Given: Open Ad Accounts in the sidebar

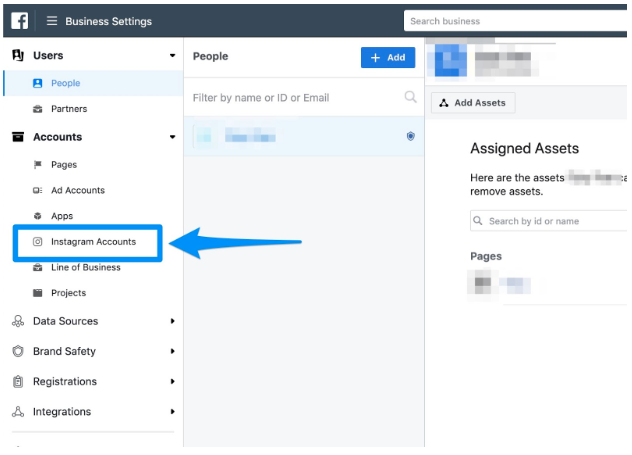Looking at the screenshot, I should coord(78,190).
